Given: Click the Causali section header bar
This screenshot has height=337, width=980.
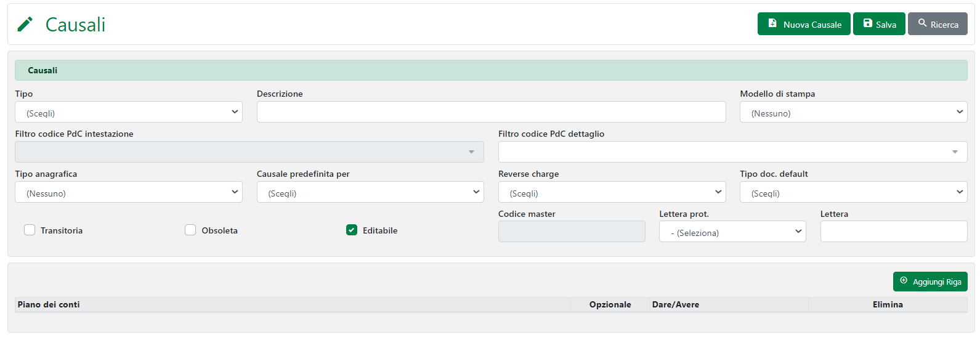Looking at the screenshot, I should [490, 70].
